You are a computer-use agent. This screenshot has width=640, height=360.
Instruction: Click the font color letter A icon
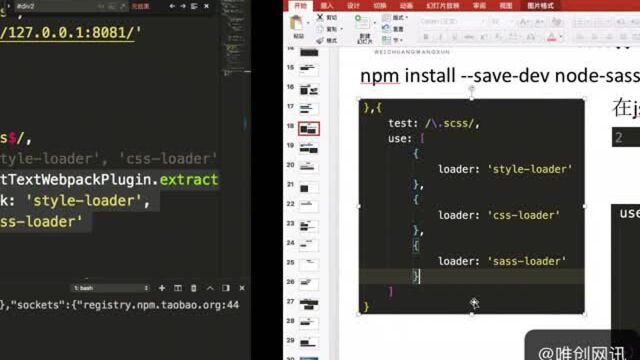[x=551, y=38]
